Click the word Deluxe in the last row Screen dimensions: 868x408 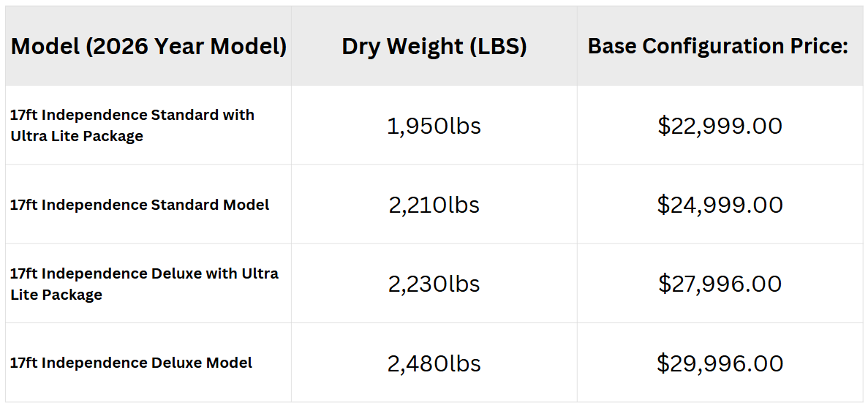point(176,363)
